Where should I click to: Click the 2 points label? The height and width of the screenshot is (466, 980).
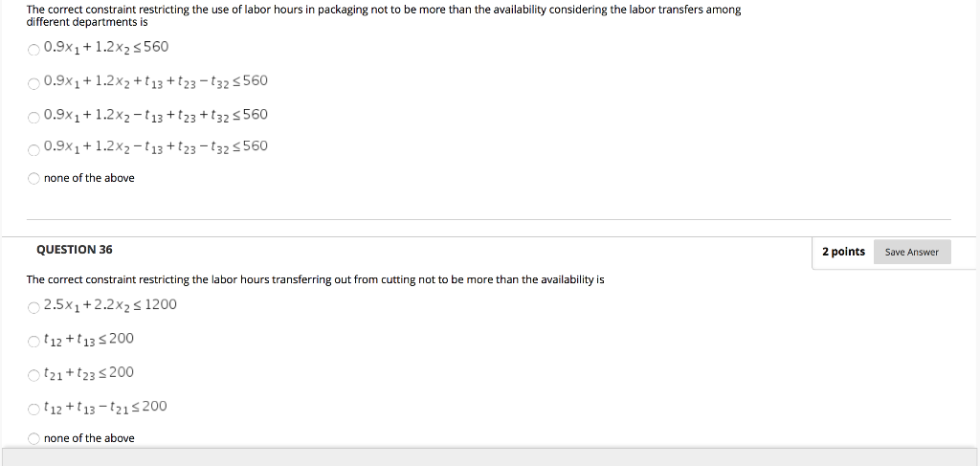(x=843, y=252)
